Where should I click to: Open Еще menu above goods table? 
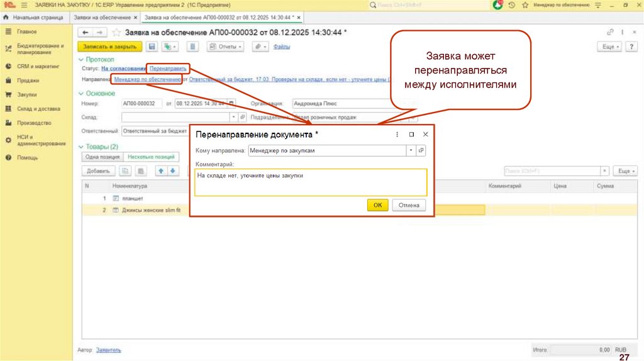(625, 171)
